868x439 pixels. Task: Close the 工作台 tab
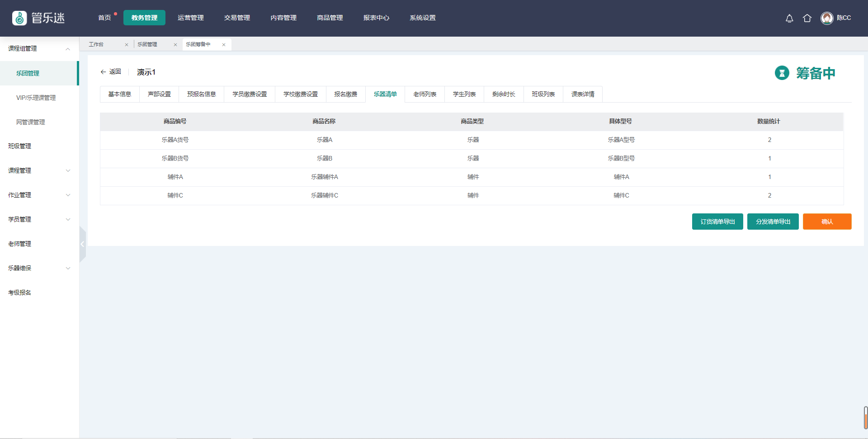click(x=127, y=45)
